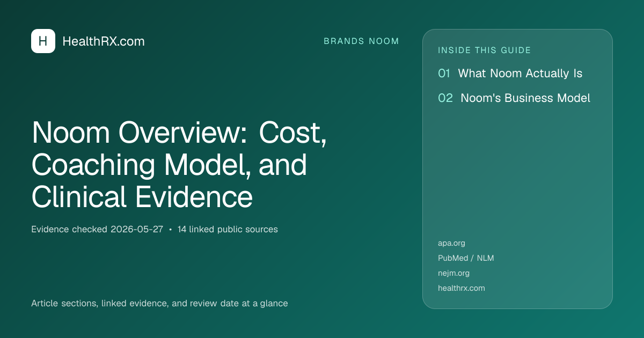The height and width of the screenshot is (338, 644).
Task: Open section 01 What Noom Actually Is
Action: click(x=510, y=74)
